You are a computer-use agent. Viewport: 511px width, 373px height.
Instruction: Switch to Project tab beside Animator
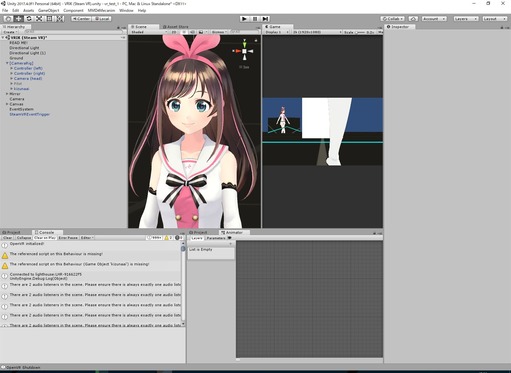coord(199,232)
